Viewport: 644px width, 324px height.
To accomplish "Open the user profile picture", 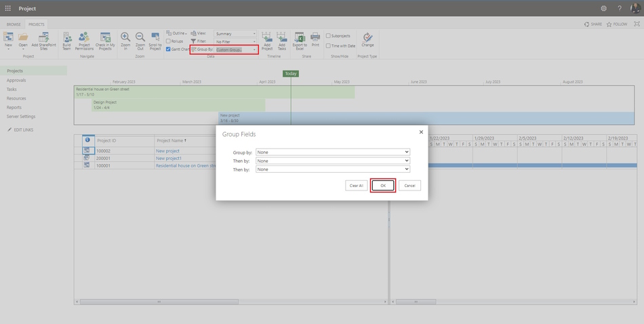I will (x=635, y=8).
